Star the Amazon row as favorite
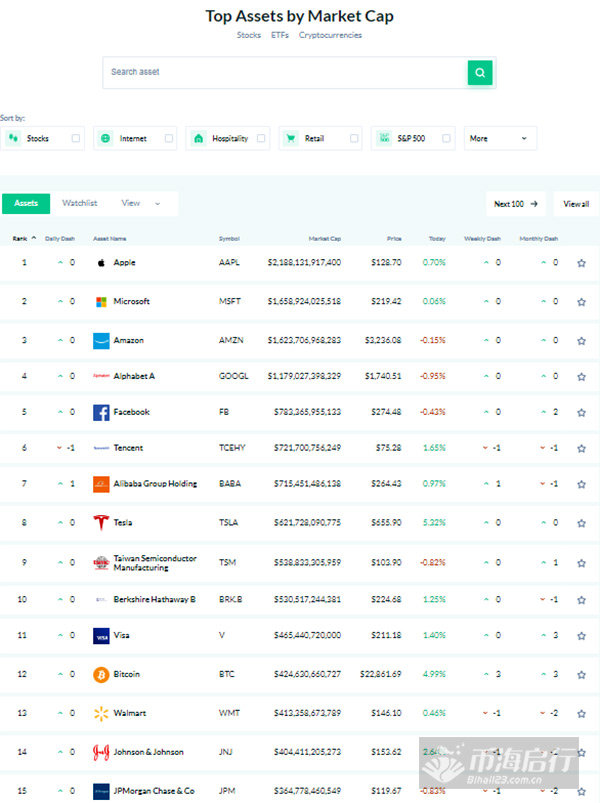Screen dimensions: 600x803 [582, 341]
